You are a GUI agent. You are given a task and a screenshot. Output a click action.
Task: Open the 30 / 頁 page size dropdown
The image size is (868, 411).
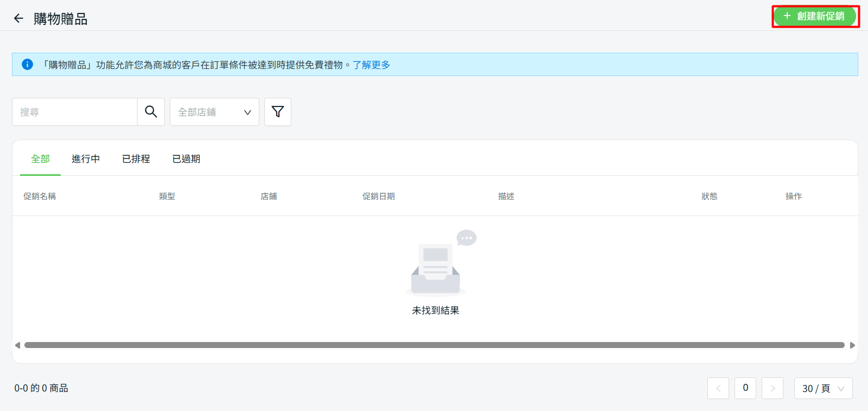[x=823, y=388]
